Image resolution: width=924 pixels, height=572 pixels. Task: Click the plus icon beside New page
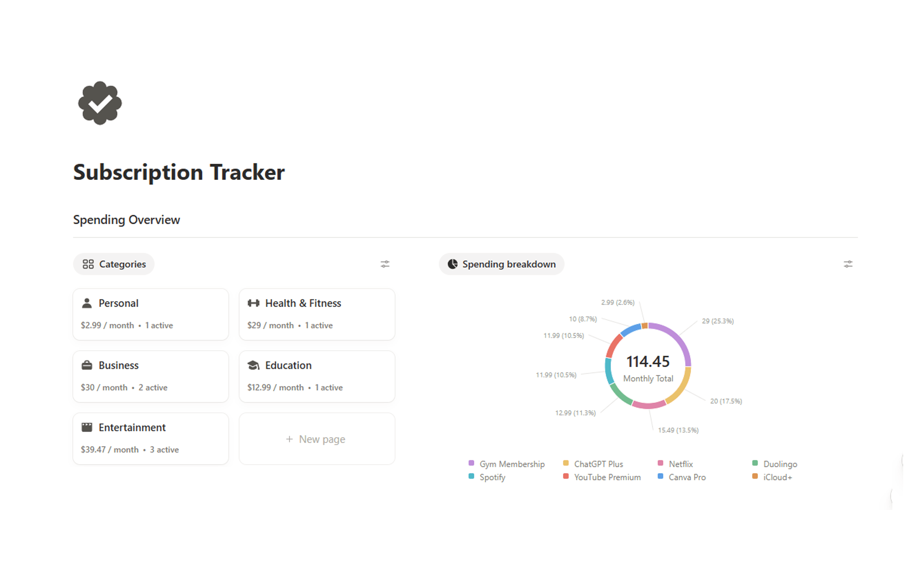pyautogui.click(x=290, y=439)
